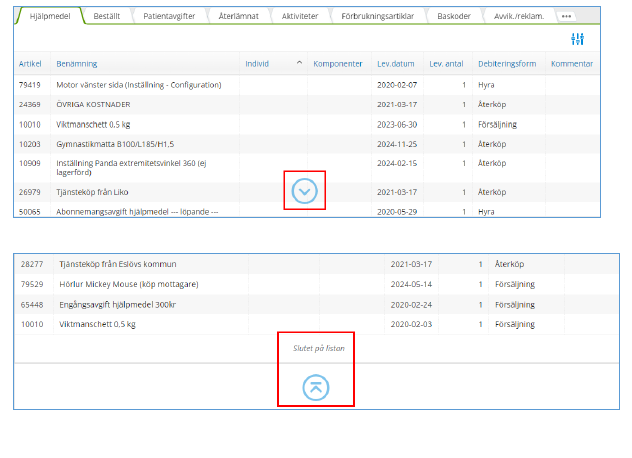Click the sort arrow in the Individ column
The image size is (632, 458).
coord(299,64)
